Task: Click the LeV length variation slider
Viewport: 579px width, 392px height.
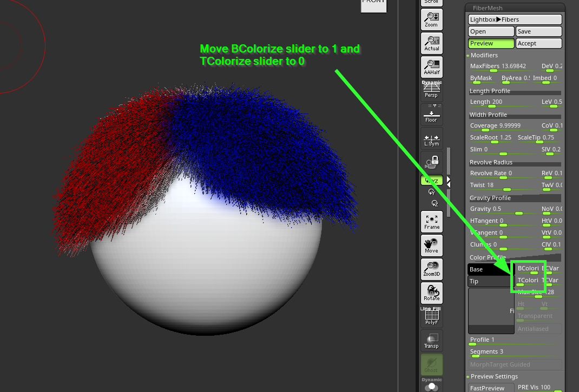Action: coord(551,103)
